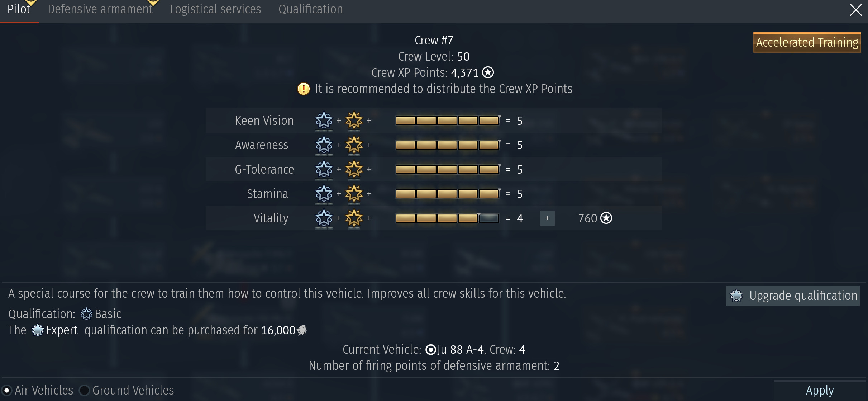Close the crew training window

(855, 10)
